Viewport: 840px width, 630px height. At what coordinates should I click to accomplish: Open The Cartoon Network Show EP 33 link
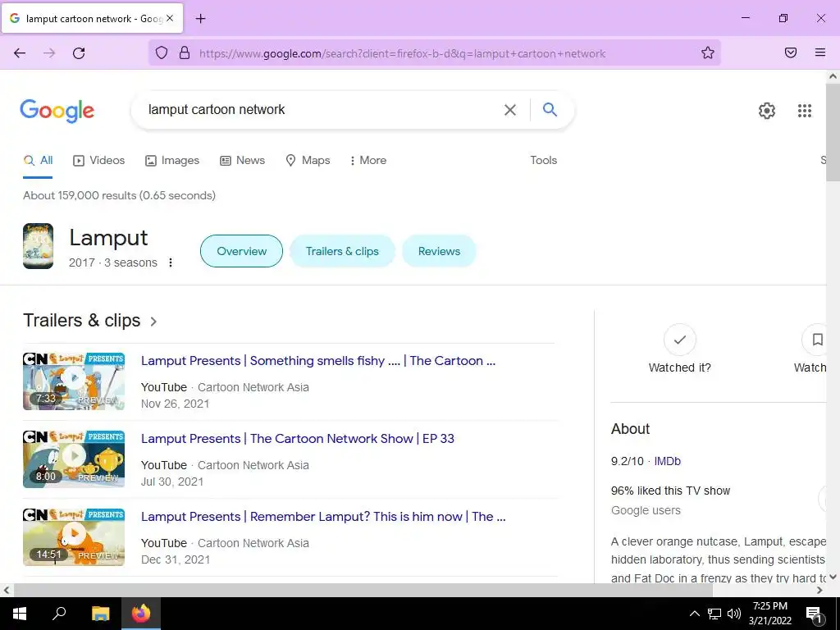coord(297,439)
